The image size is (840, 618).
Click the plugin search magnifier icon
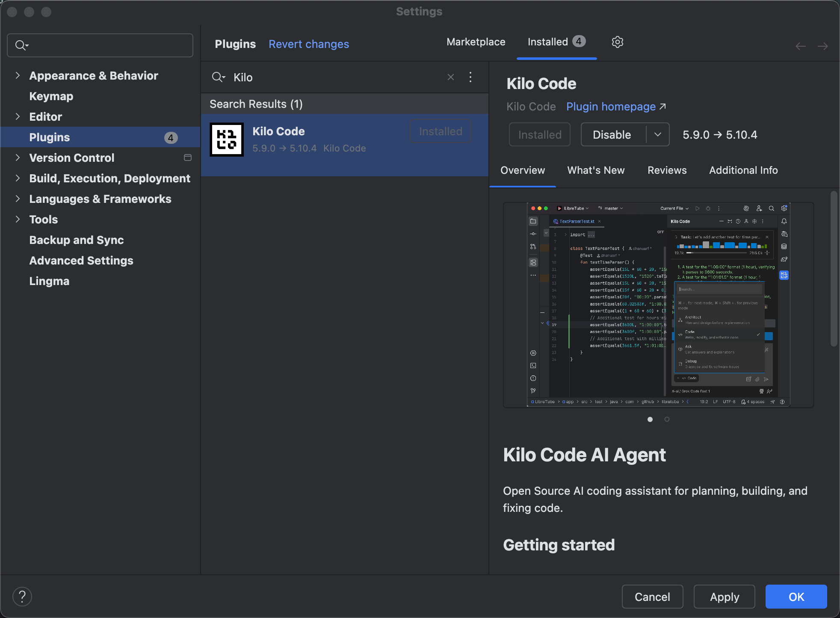click(x=219, y=77)
